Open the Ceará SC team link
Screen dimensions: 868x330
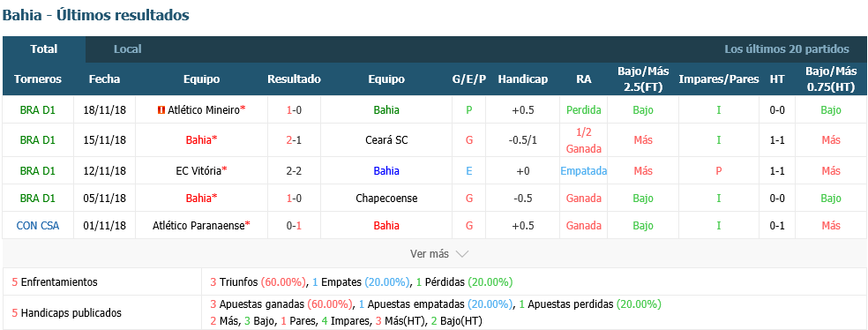[x=386, y=140]
